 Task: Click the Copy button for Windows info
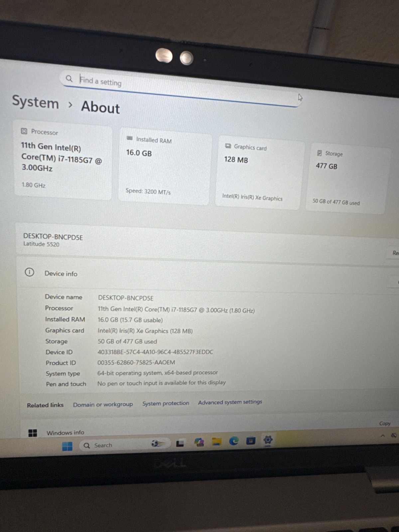point(385,423)
